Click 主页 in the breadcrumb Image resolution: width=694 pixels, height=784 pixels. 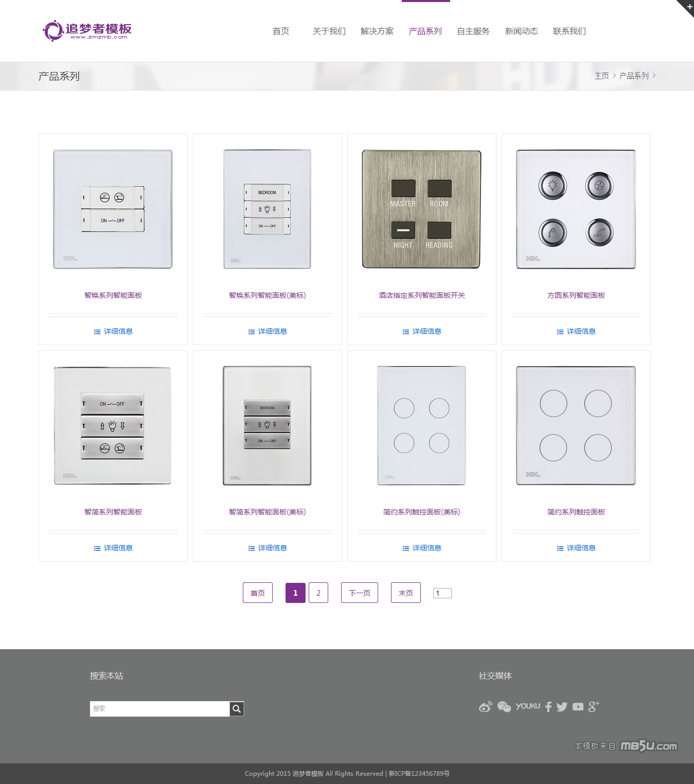[601, 76]
